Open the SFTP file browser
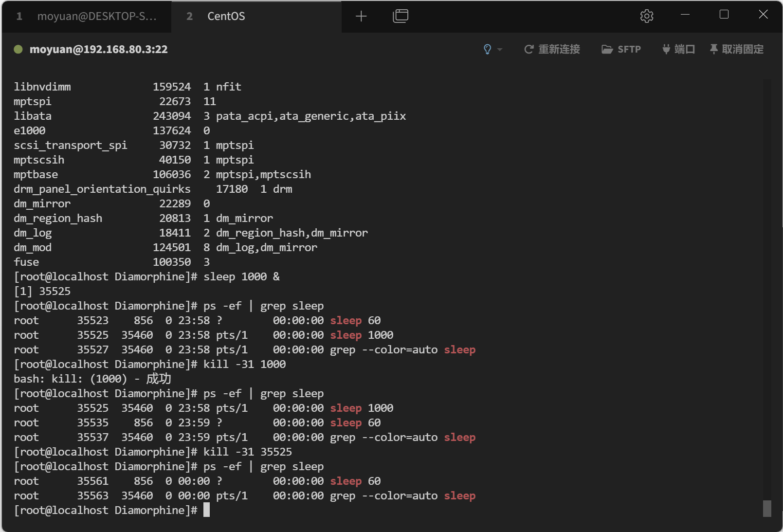 (621, 49)
